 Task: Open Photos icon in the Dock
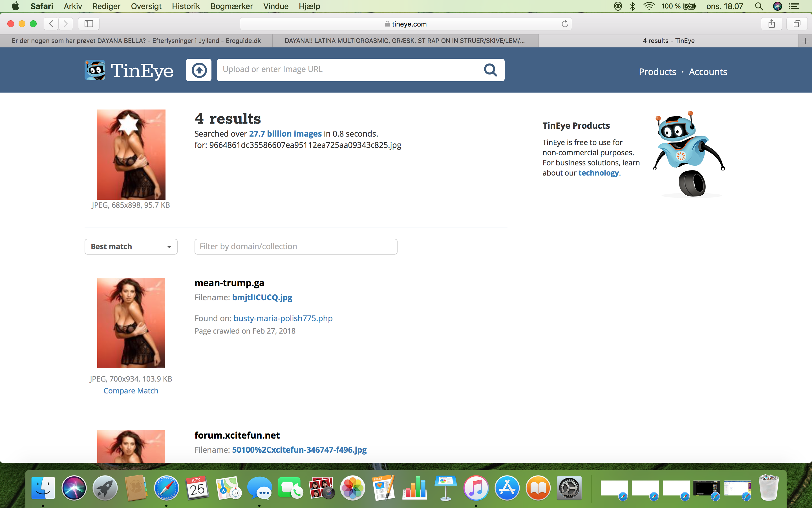(352, 488)
